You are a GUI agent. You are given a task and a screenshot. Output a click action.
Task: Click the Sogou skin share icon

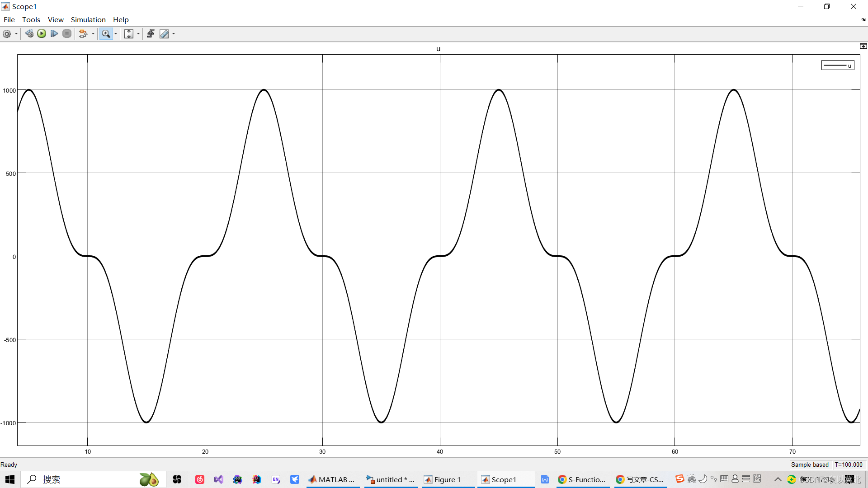click(757, 479)
